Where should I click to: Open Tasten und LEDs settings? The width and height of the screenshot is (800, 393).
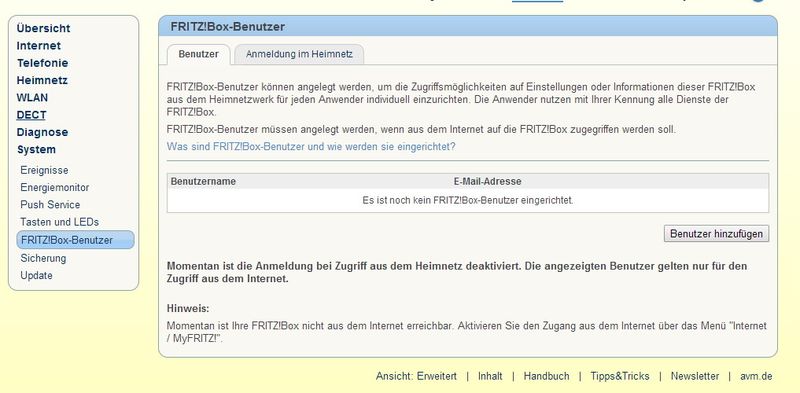point(60,222)
